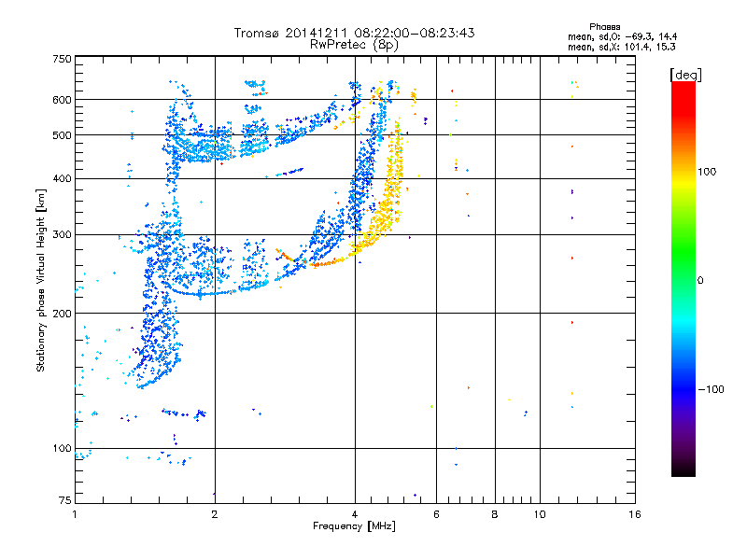Click the "Stationary phase Virtual Height [km]" y-axis title

[x=41, y=280]
